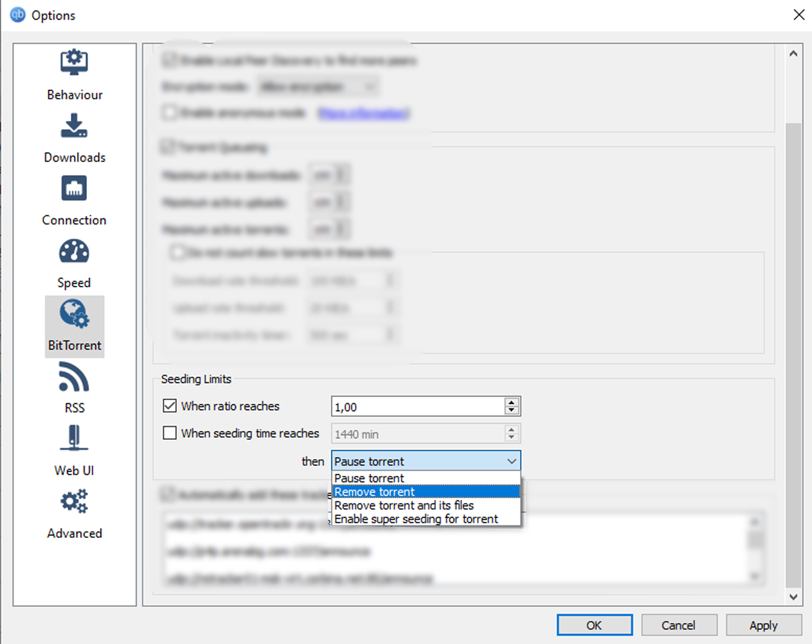This screenshot has height=644, width=812.
Task: Increase the ratio limit with the up arrow
Action: (x=512, y=402)
